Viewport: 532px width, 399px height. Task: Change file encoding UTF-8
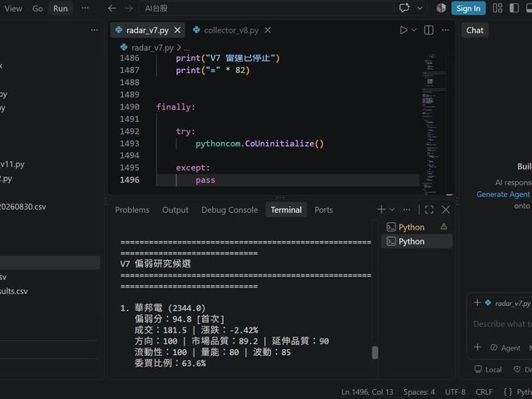[455, 392]
